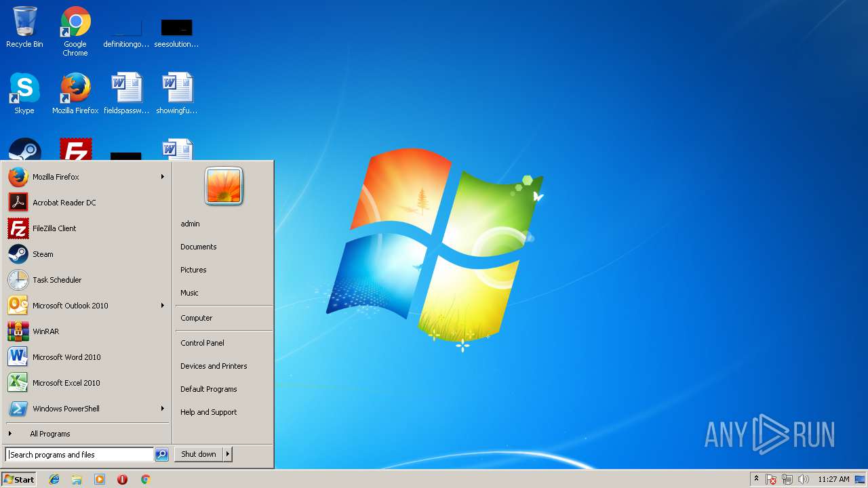Click the WinRAR icon in Start menu

(18, 331)
